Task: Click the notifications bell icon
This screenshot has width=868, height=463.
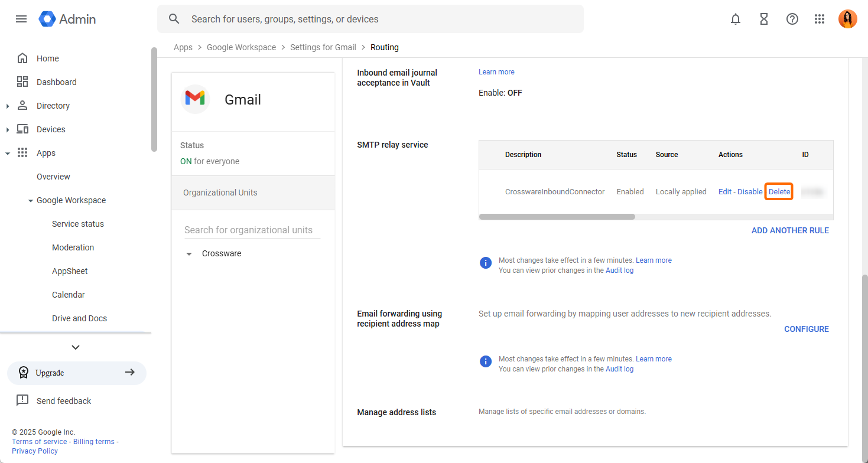Action: pos(736,19)
